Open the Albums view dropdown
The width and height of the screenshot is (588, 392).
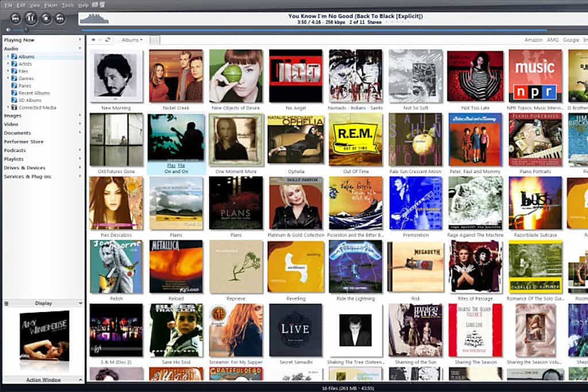132,40
